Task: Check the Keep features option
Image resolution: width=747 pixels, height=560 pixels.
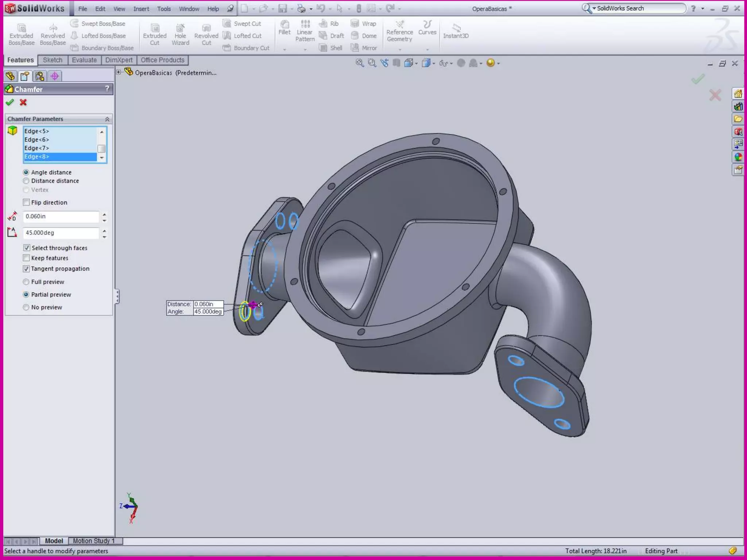Action: (26, 258)
